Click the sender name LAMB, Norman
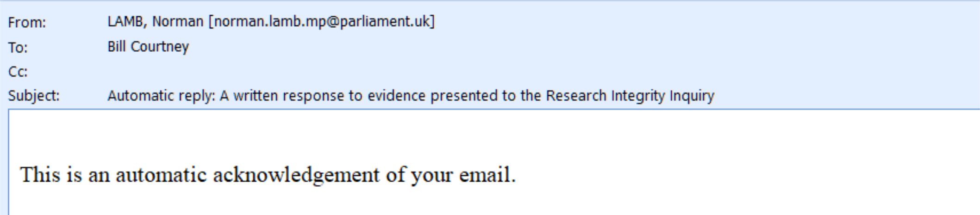The height and width of the screenshot is (215, 980). (x=155, y=22)
